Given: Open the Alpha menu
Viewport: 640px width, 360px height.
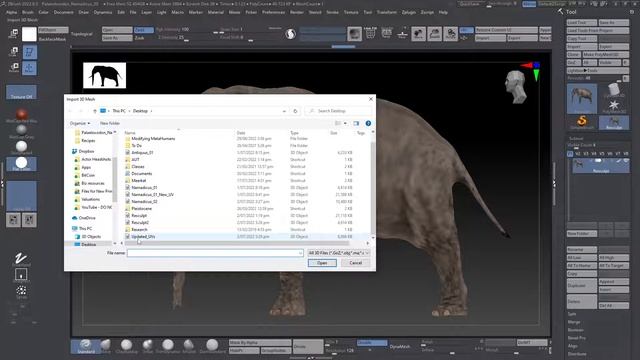Looking at the screenshot, I should point(11,12).
